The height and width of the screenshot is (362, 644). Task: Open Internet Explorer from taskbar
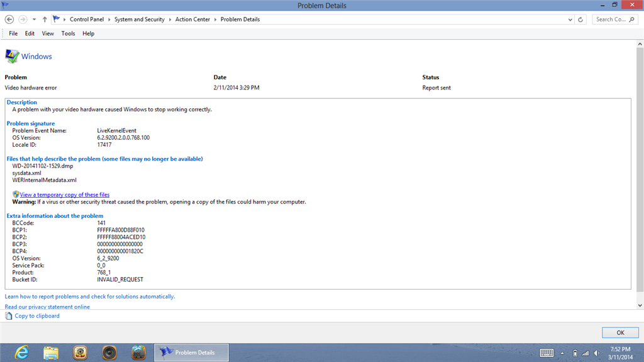point(21,353)
